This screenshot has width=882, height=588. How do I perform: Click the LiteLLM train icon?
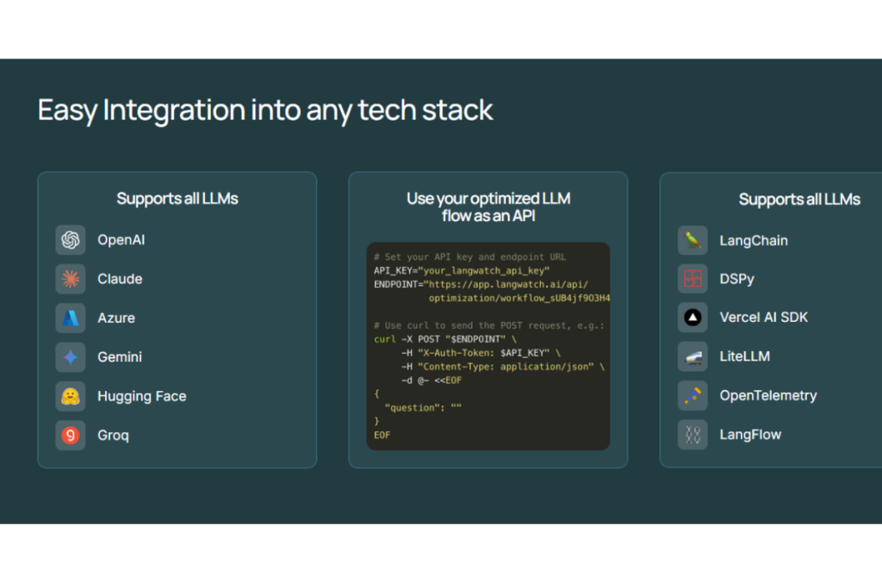pos(693,356)
